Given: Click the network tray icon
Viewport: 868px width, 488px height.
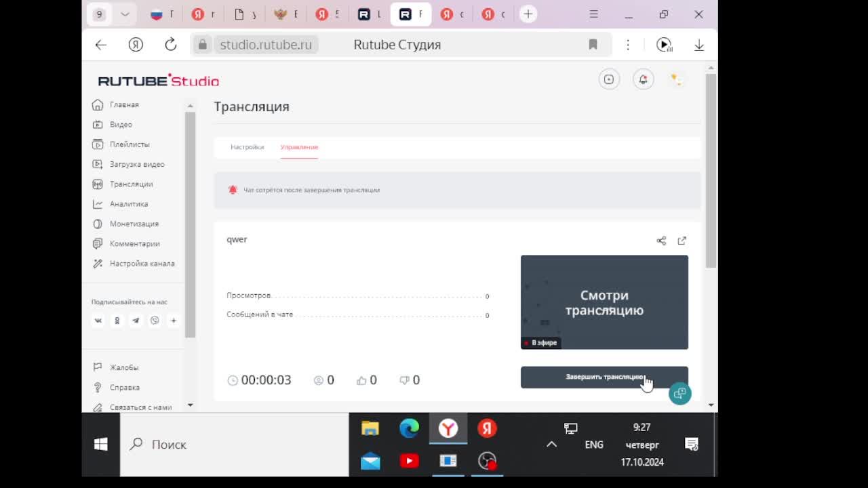Looking at the screenshot, I should pyautogui.click(x=571, y=428).
